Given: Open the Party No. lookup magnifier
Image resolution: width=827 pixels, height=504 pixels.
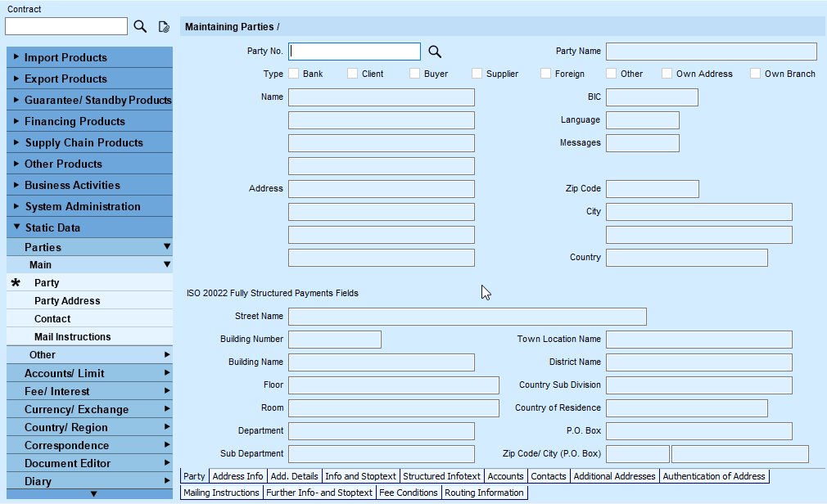Looking at the screenshot, I should pyautogui.click(x=435, y=52).
